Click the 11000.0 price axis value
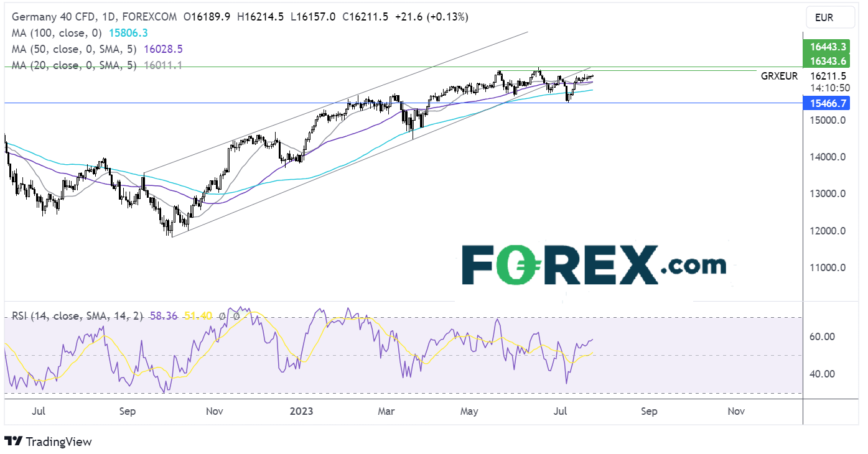This screenshot has width=868, height=454. 828,268
